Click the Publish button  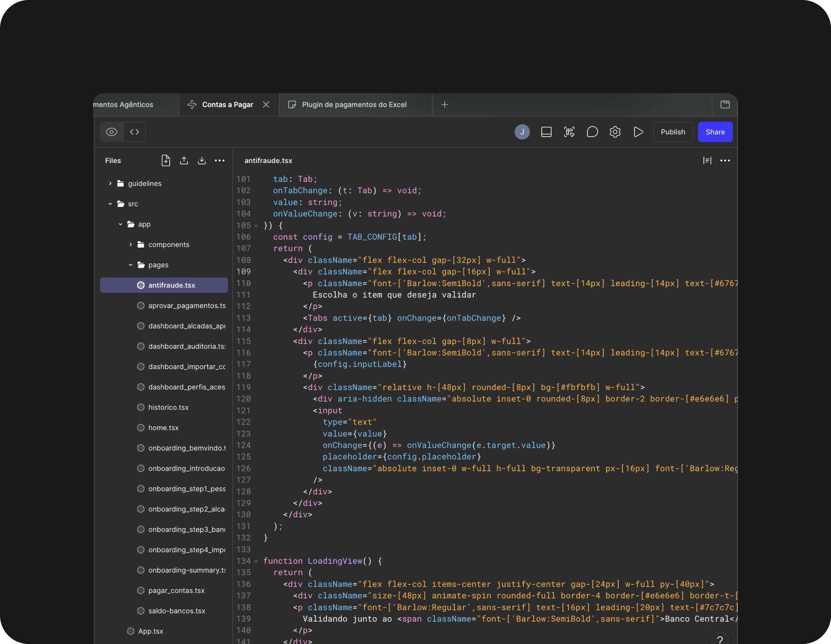click(x=673, y=132)
